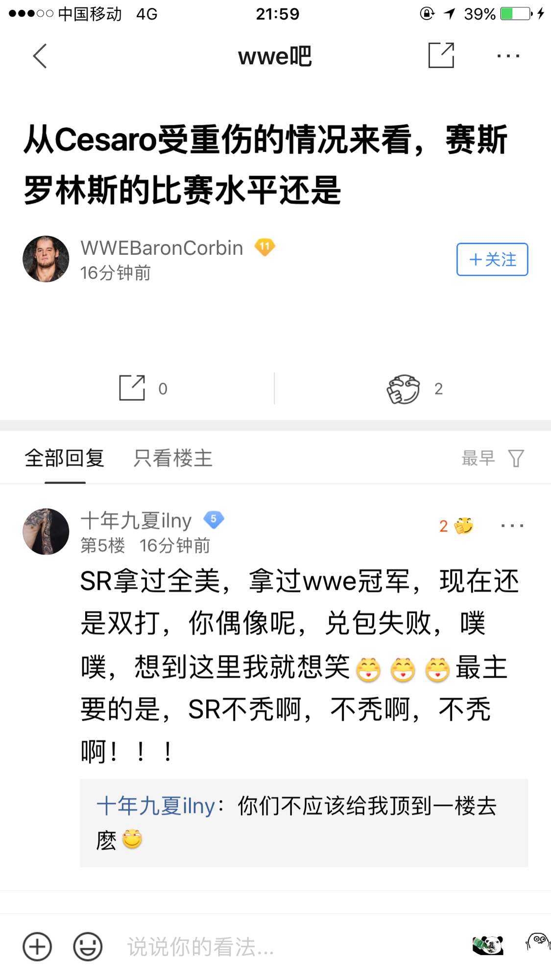Open the three-dot more menu at top
The image size is (551, 980).
pos(508,56)
